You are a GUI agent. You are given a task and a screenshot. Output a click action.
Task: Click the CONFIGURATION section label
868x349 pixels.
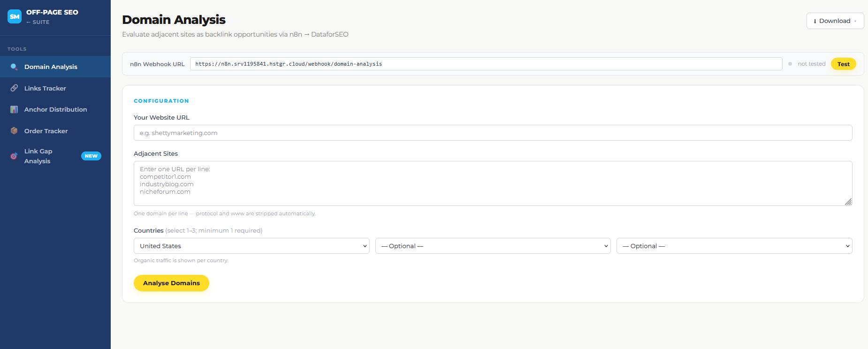(161, 101)
